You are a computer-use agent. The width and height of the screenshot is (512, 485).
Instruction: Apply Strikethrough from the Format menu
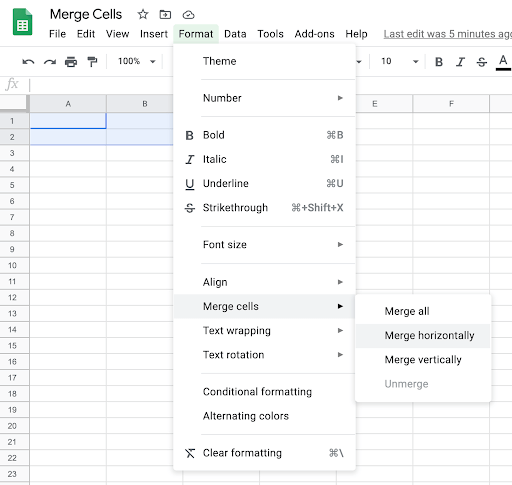point(264,208)
